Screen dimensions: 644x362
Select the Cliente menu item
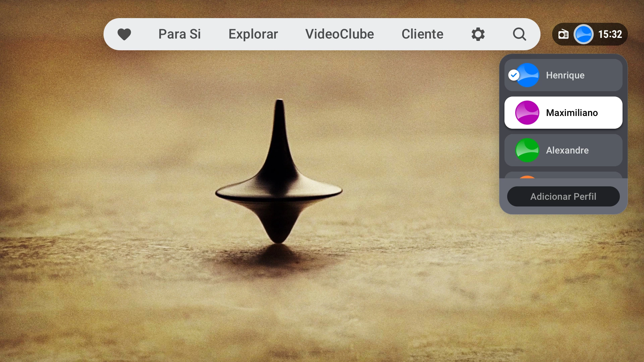[422, 34]
